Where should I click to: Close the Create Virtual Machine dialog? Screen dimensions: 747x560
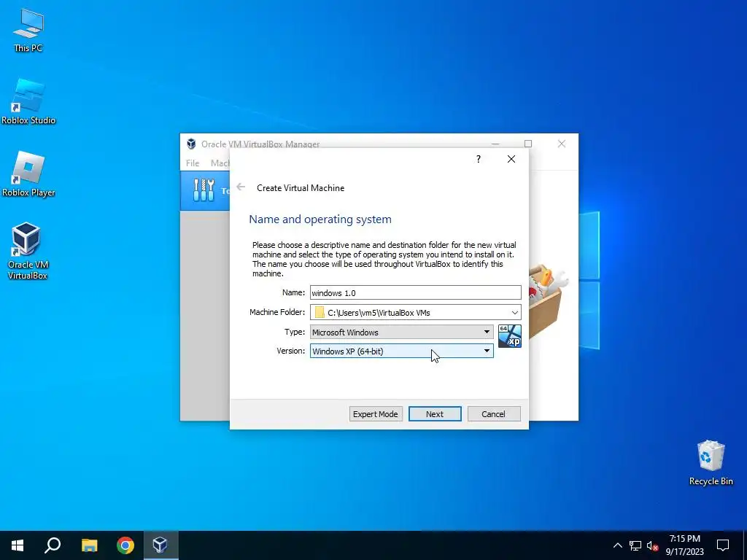(x=511, y=159)
